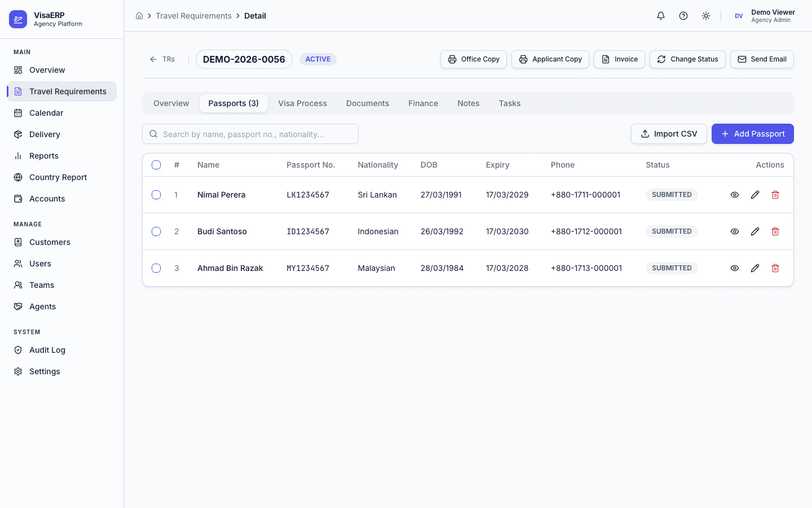This screenshot has height=508, width=812.
Task: Click the home icon in breadcrumb
Action: pos(139,16)
